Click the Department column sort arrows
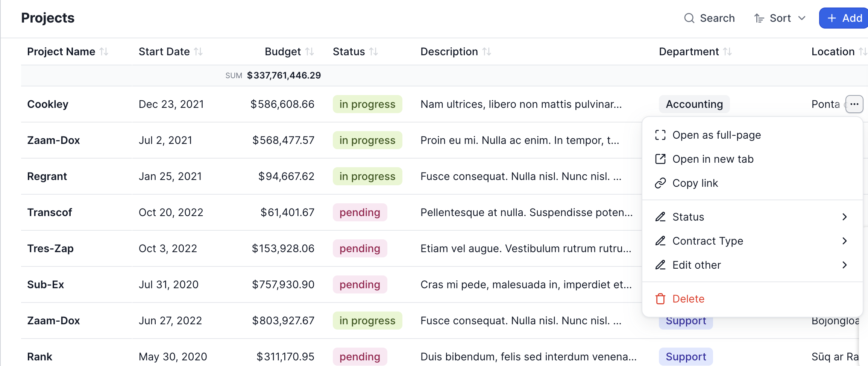This screenshot has width=868, height=366. click(727, 51)
